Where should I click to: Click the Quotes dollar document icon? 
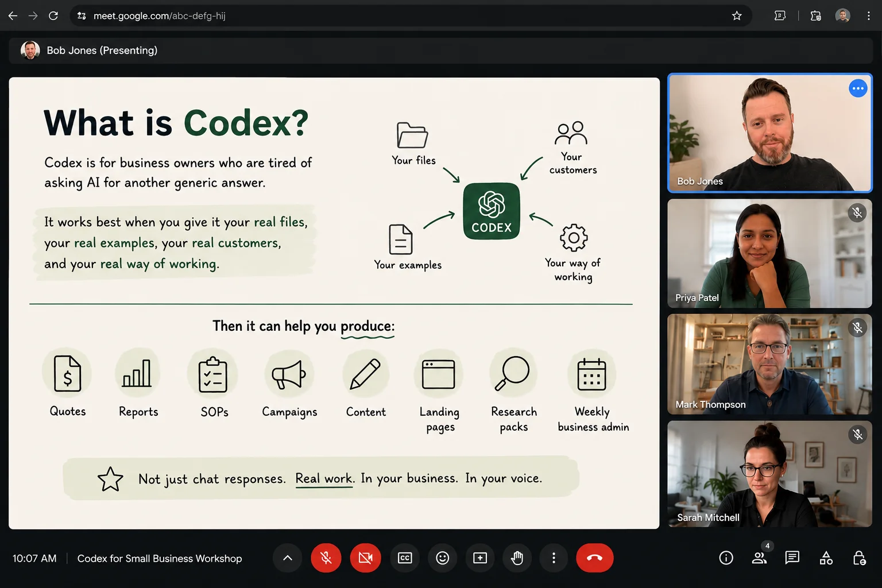67,374
